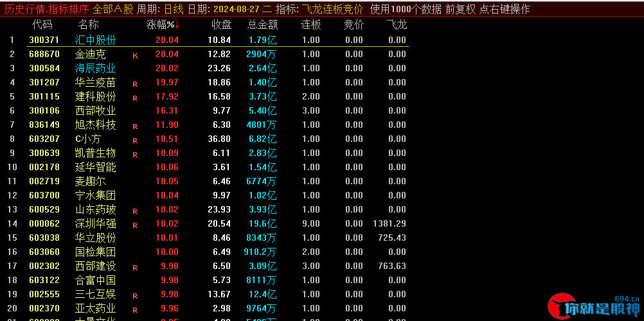
Task: Select the 凯普生物 stock name
Action: pos(95,153)
